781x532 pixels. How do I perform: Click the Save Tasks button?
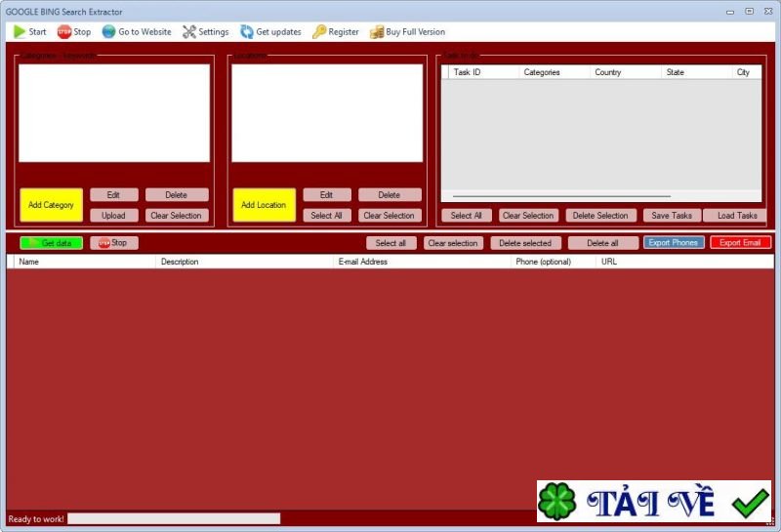672,215
